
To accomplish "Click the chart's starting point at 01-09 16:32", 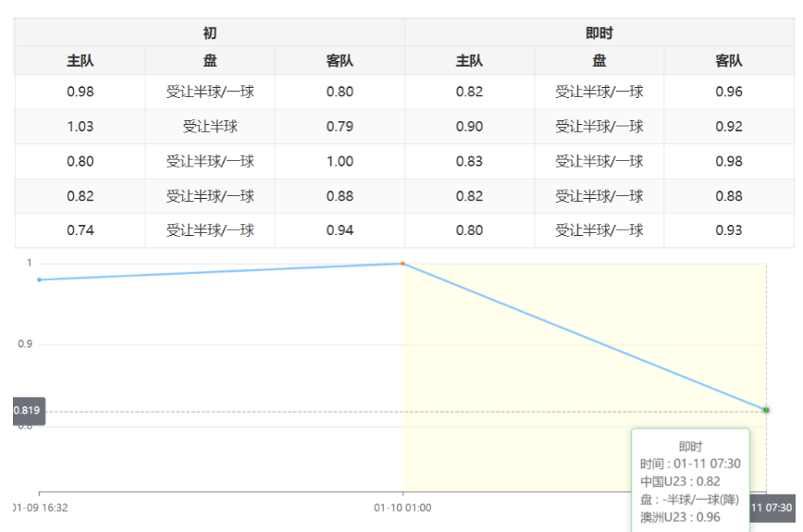I will (39, 279).
